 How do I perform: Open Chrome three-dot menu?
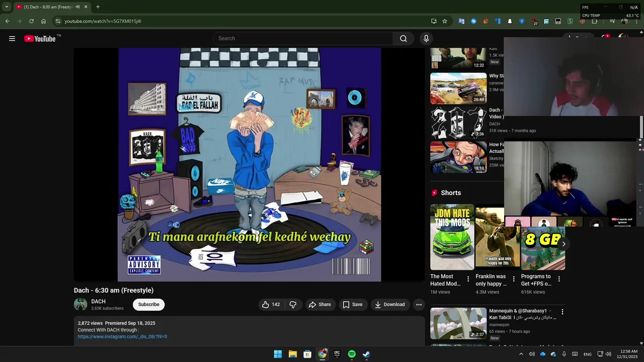tap(637, 21)
